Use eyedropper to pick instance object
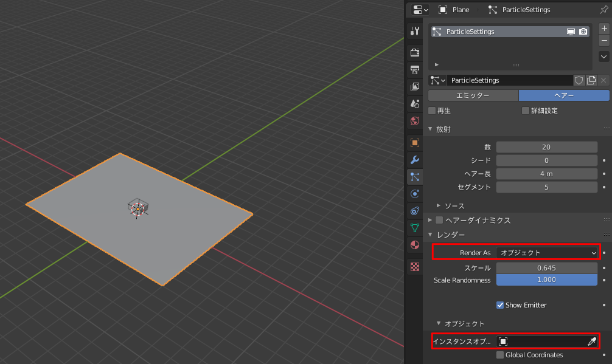The width and height of the screenshot is (612, 364). pos(592,342)
